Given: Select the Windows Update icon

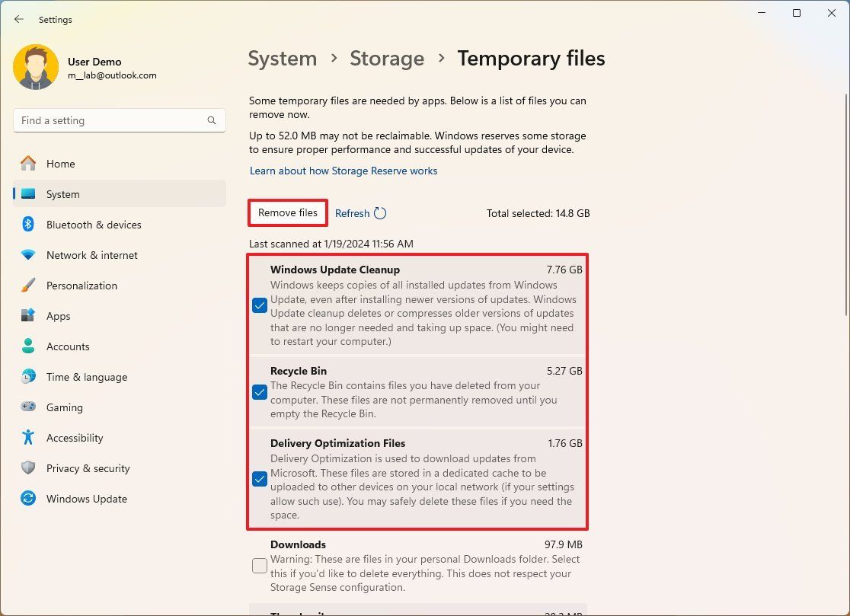Looking at the screenshot, I should [x=28, y=499].
